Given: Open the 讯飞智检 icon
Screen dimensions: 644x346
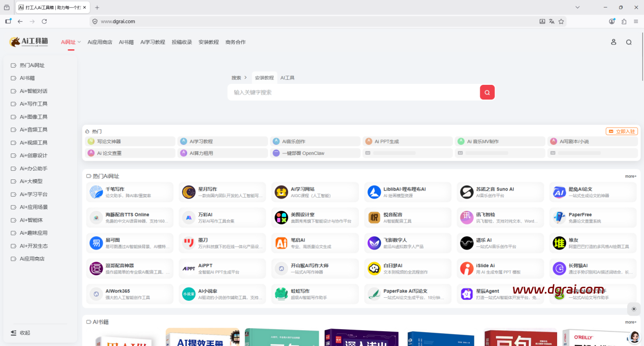Looking at the screenshot, I should click(x=467, y=217).
